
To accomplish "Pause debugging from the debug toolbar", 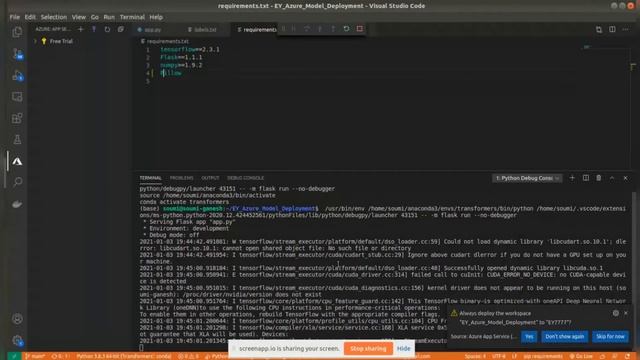I will click(x=293, y=29).
